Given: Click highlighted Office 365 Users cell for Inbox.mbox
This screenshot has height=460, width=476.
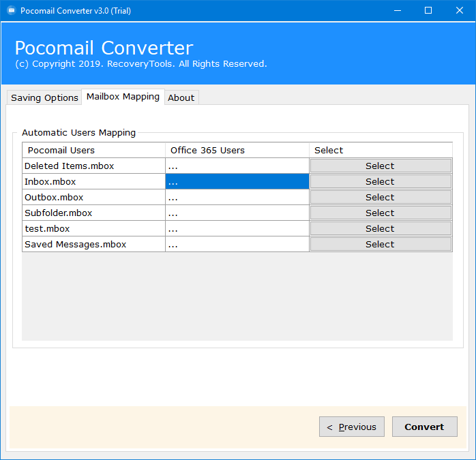Looking at the screenshot, I should [237, 181].
